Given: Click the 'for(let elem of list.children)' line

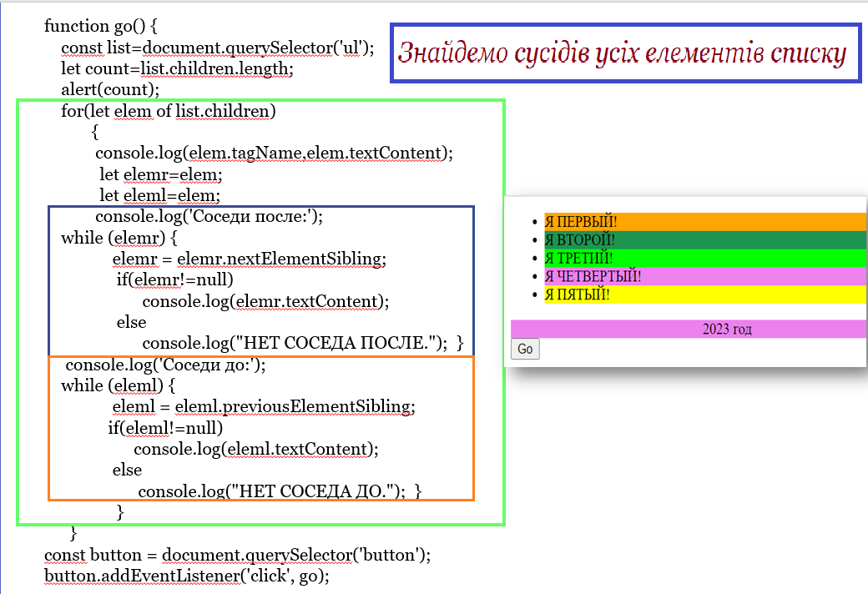Looking at the screenshot, I should point(168,110).
